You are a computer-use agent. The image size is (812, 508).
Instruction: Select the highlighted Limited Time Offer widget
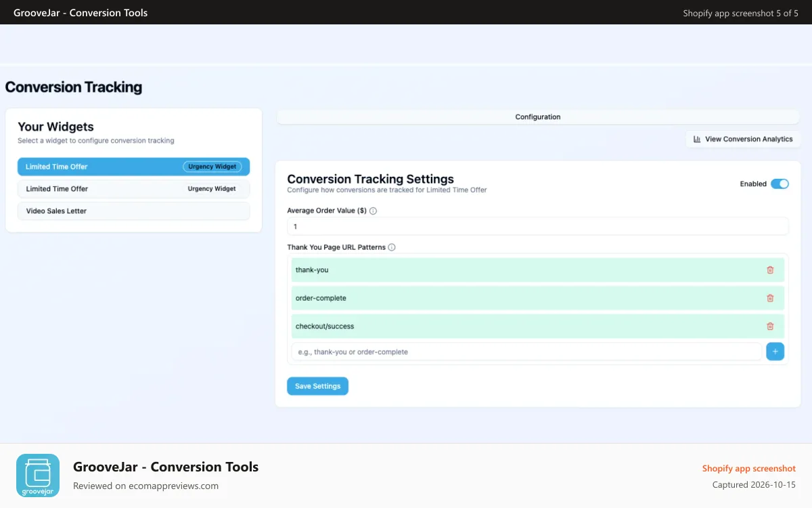pos(134,167)
